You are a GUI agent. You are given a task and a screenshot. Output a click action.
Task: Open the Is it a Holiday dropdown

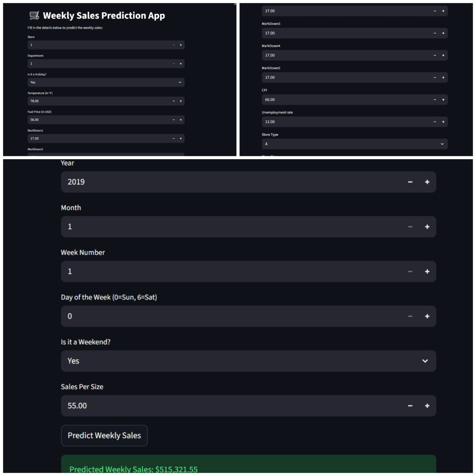[106, 82]
